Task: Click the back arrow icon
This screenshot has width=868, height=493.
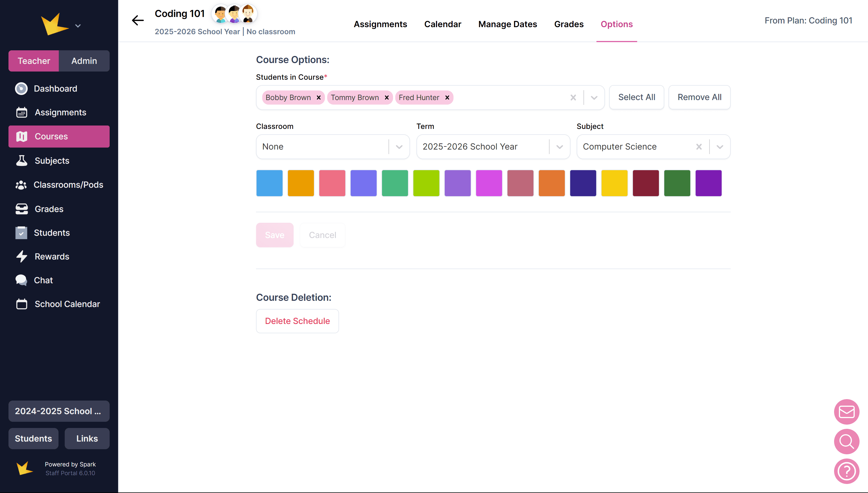Action: [x=137, y=20]
